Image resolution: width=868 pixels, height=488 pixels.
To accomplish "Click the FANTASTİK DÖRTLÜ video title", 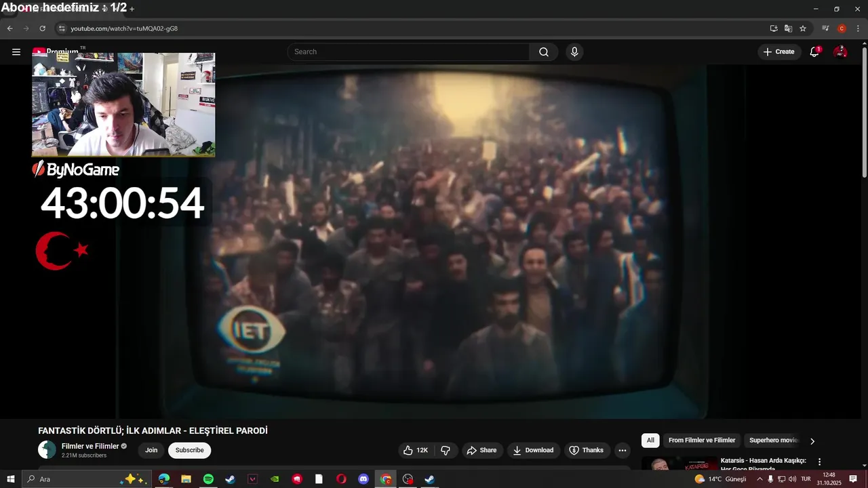I will [x=153, y=431].
